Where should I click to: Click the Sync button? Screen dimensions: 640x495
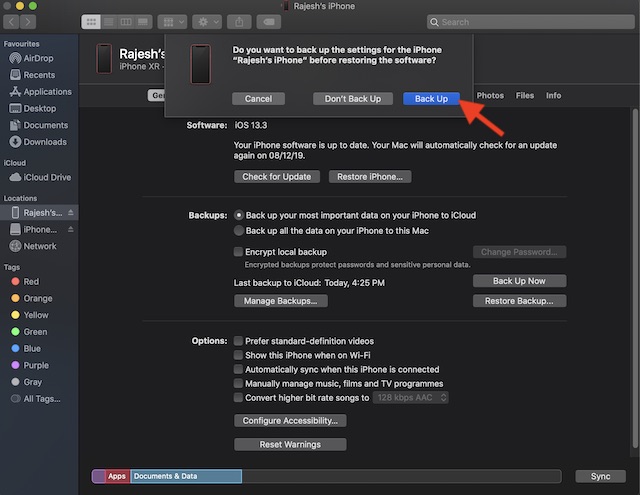click(600, 476)
